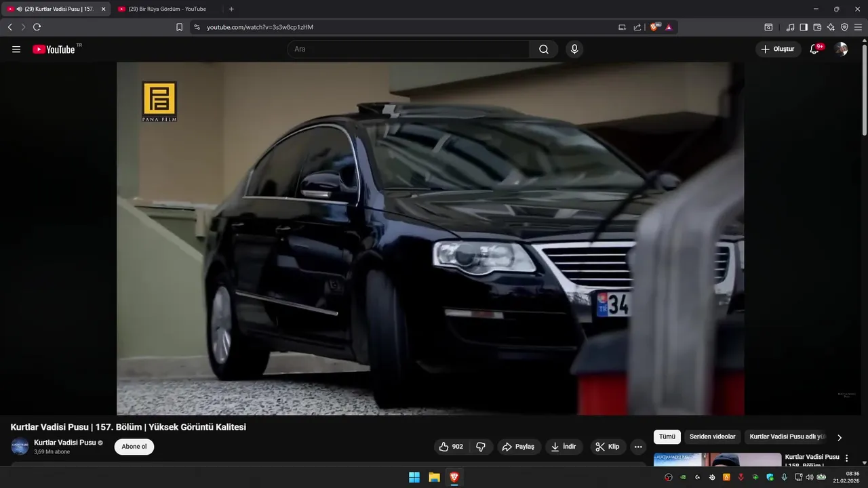This screenshot has height=488, width=868.
Task: Open the recommended video thumbnail
Action: pos(717,460)
